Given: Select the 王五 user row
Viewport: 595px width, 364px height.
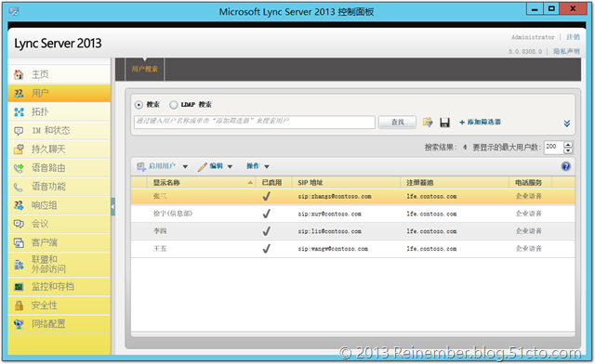Looking at the screenshot, I should (353, 249).
